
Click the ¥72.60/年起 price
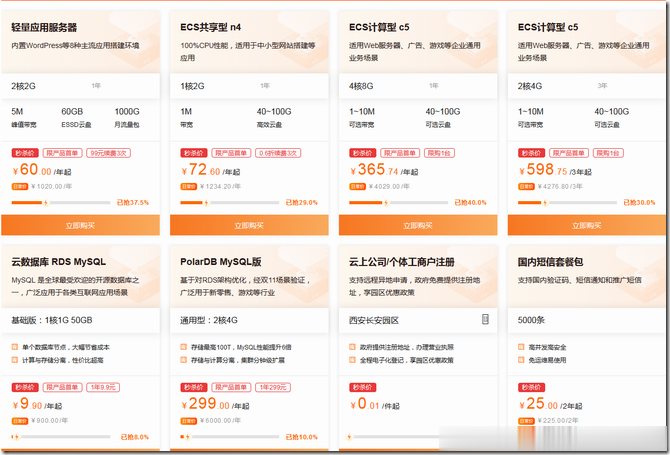click(210, 170)
